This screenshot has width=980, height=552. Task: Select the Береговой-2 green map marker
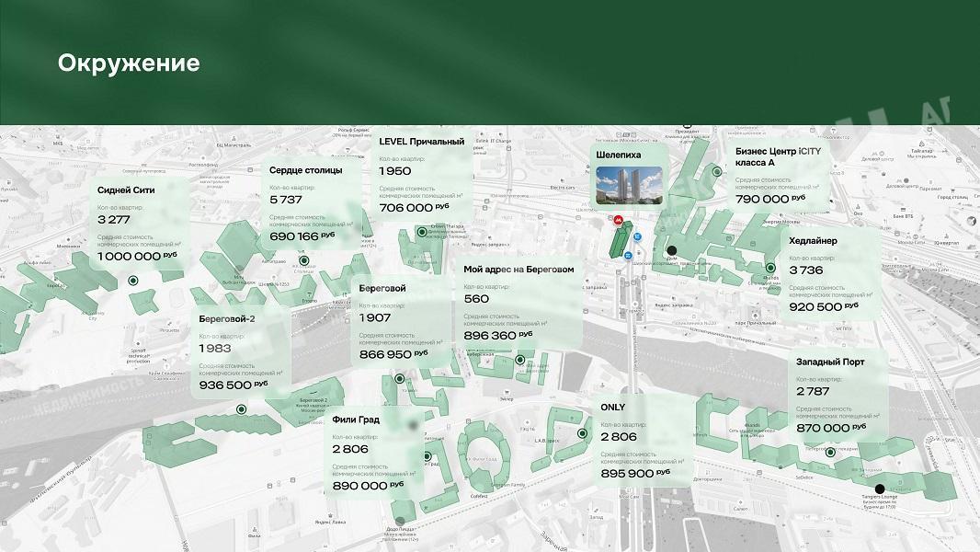click(x=245, y=416)
